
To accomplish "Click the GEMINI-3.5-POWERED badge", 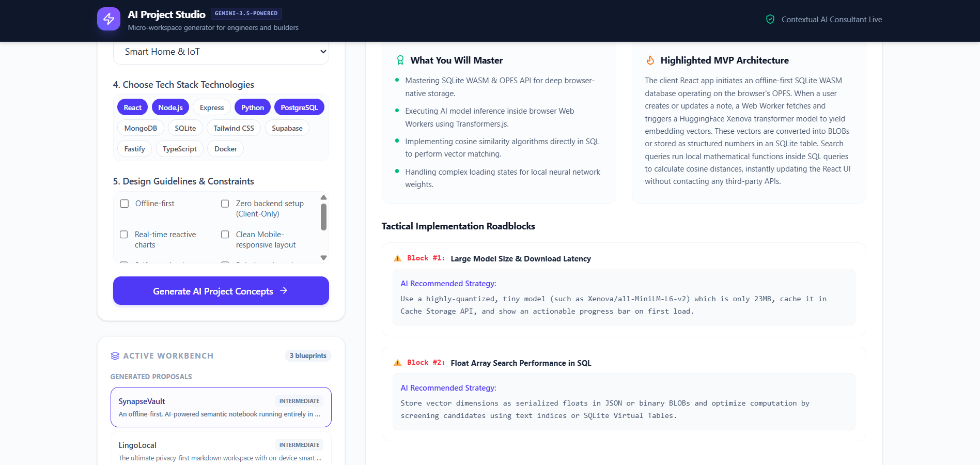I will pos(246,13).
